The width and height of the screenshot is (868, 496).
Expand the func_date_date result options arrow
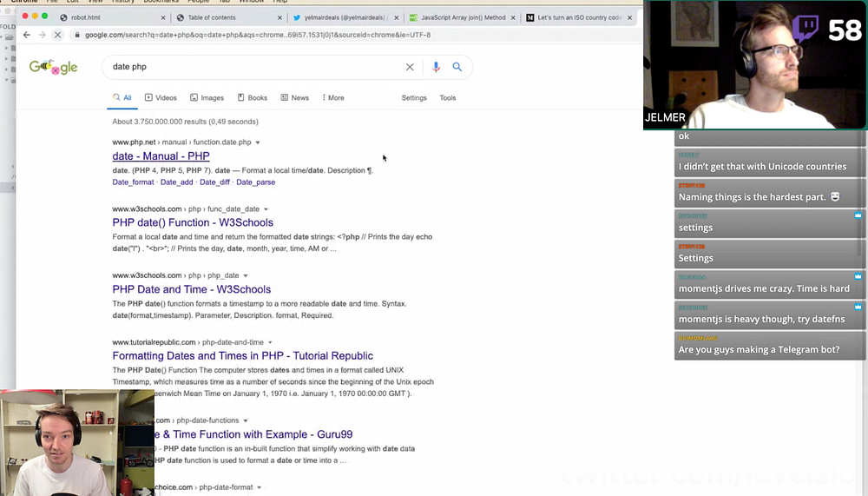(266, 209)
